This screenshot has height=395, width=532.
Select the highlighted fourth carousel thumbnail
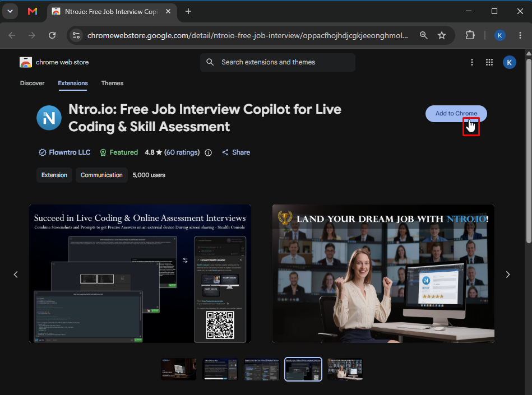(x=303, y=369)
